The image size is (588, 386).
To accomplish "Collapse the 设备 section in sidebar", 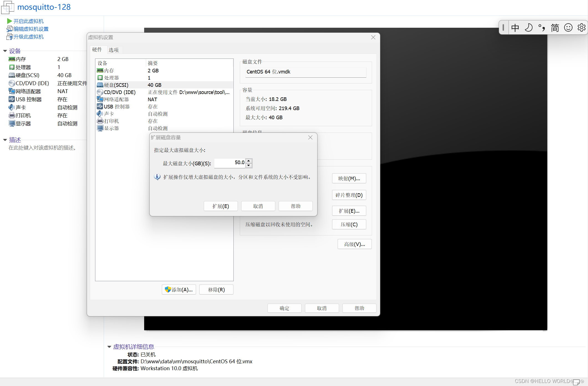I will [x=5, y=51].
